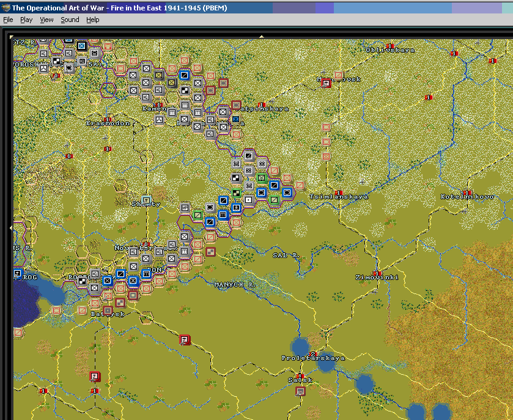Select the green checkered recon unit

tap(236, 193)
